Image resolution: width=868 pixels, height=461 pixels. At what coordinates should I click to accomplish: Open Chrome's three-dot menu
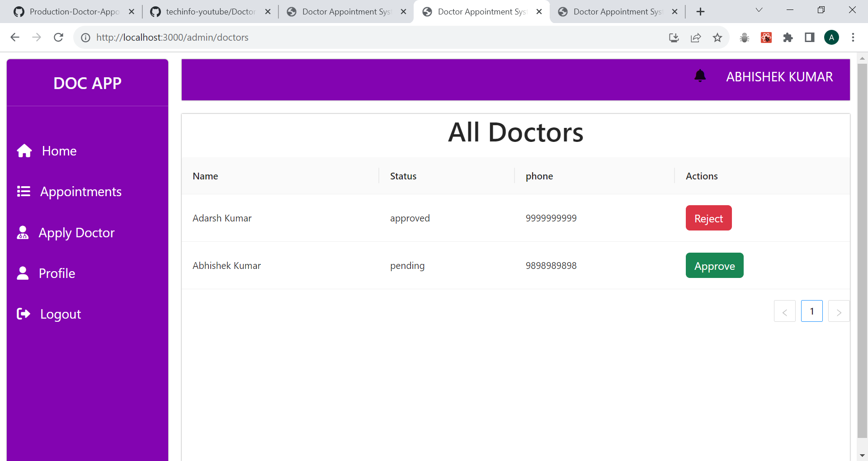point(853,38)
